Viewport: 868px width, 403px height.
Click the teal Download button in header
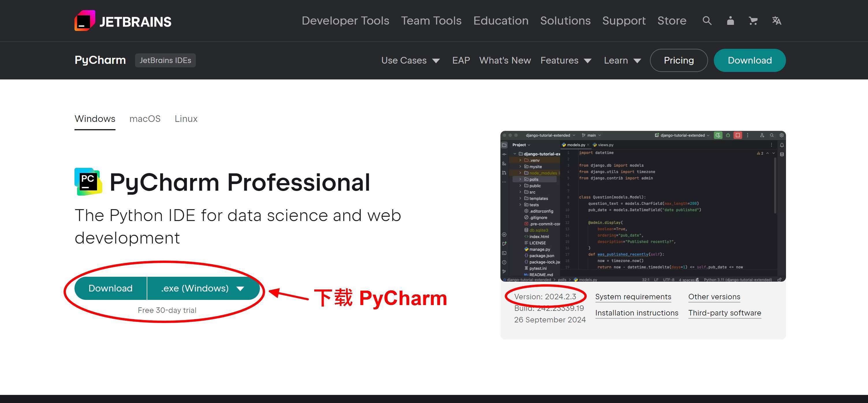[x=749, y=60]
